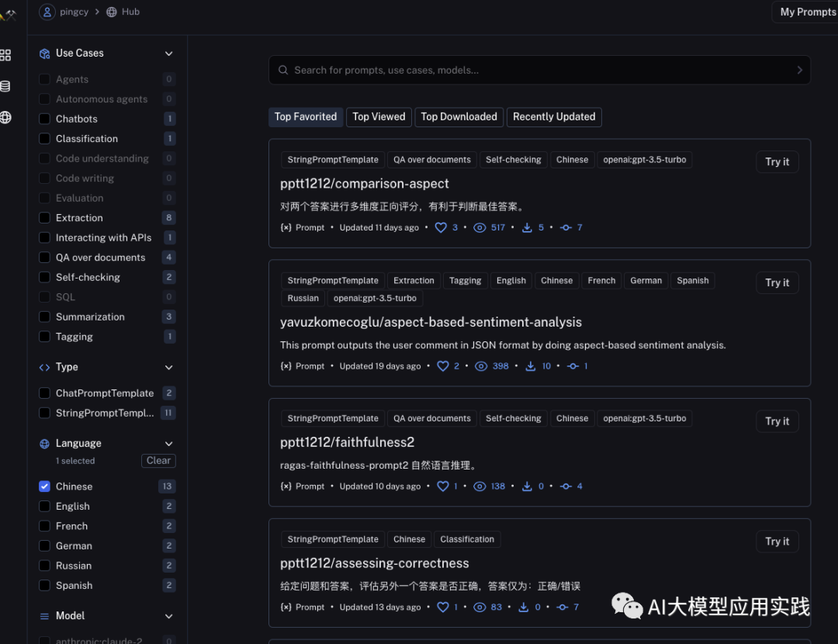Click download icon on comparison-aspect card

click(x=527, y=227)
